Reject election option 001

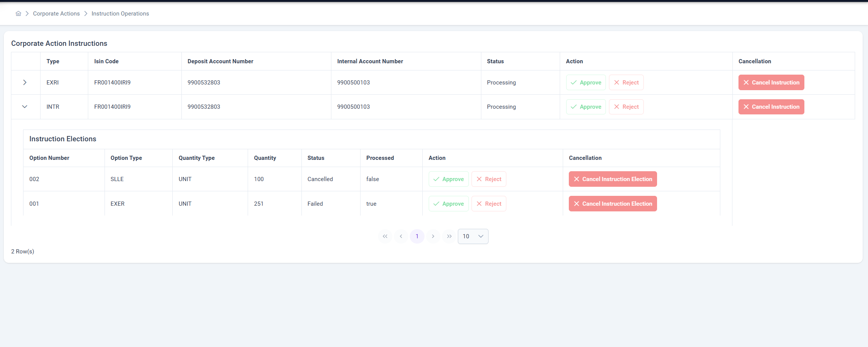coord(489,203)
